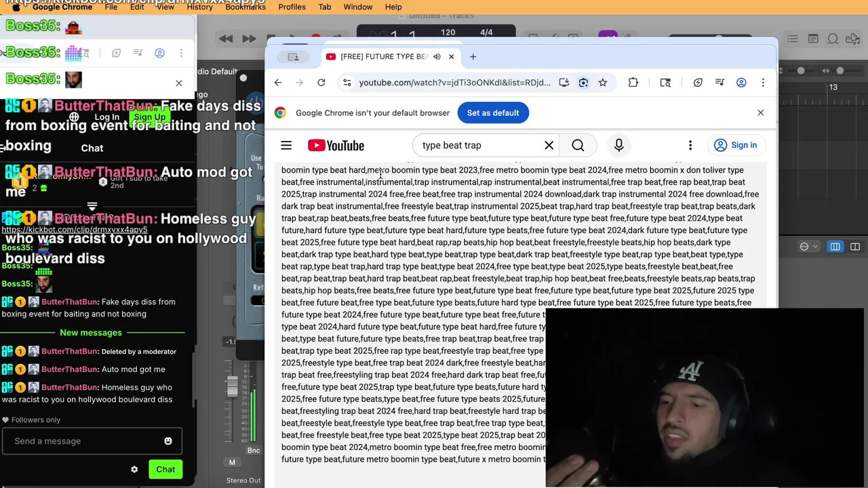This screenshot has width=868, height=488.
Task: Click the YouTube logo
Action: tap(336, 146)
